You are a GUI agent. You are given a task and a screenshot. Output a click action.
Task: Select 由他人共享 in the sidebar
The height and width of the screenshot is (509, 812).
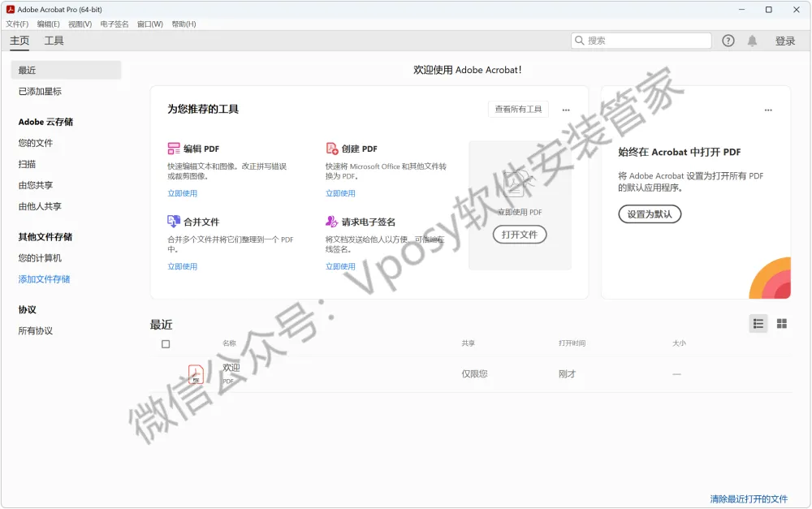(40, 206)
